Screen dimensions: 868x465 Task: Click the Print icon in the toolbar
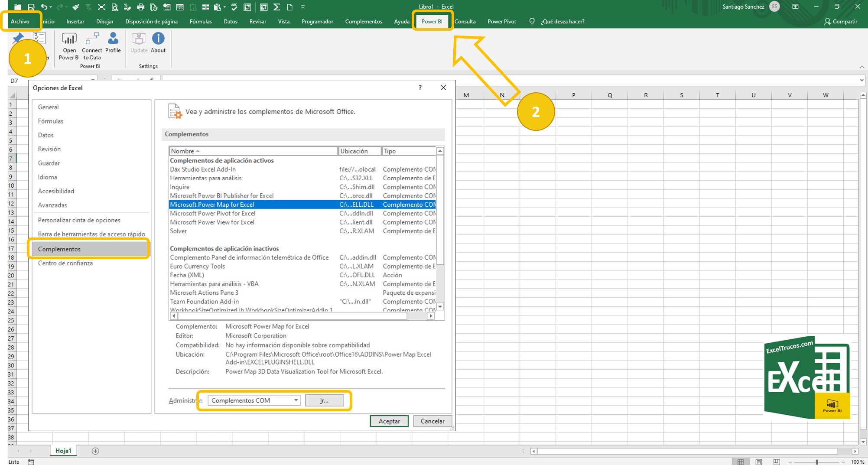pyautogui.click(x=140, y=7)
